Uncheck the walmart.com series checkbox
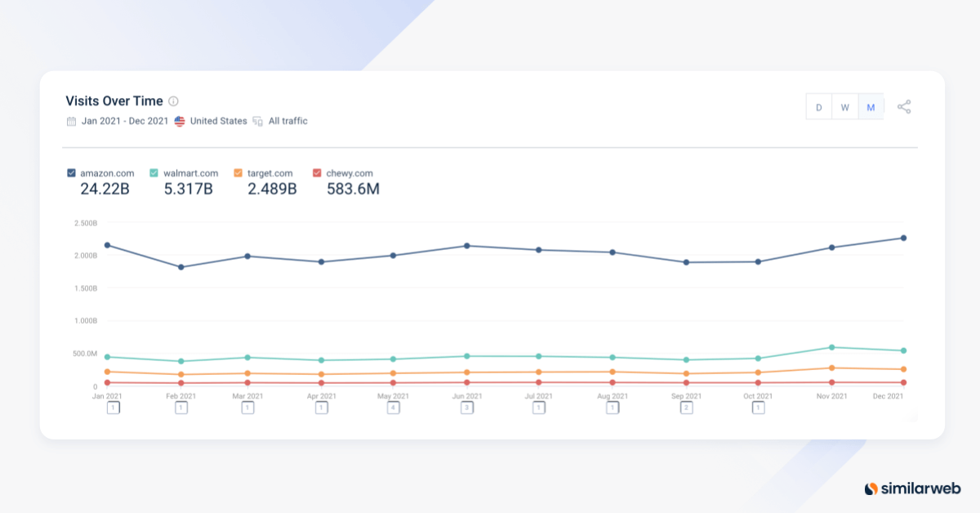Viewport: 980px width, 513px height. [x=154, y=173]
